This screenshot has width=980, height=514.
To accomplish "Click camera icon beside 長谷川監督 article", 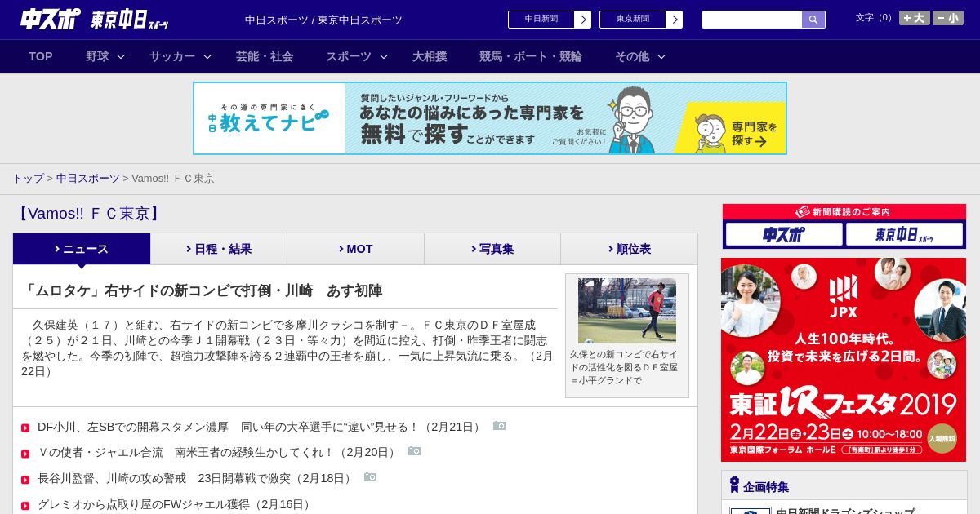I will 371,477.
